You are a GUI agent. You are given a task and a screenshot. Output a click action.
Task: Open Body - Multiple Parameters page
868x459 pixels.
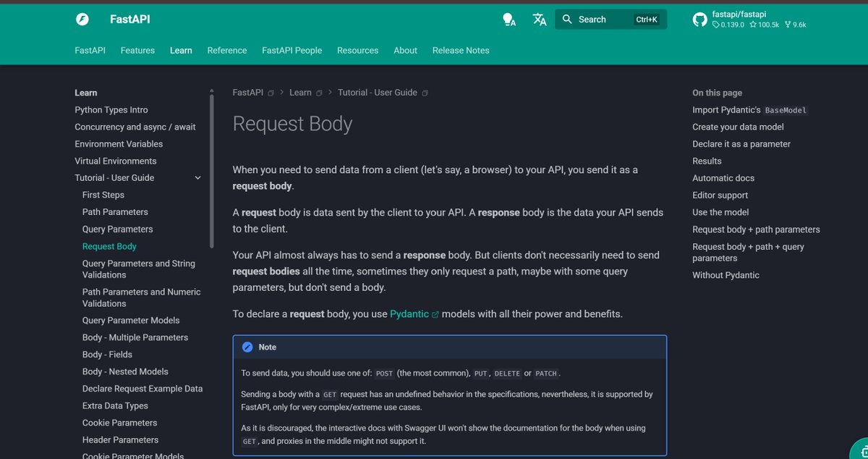point(135,337)
